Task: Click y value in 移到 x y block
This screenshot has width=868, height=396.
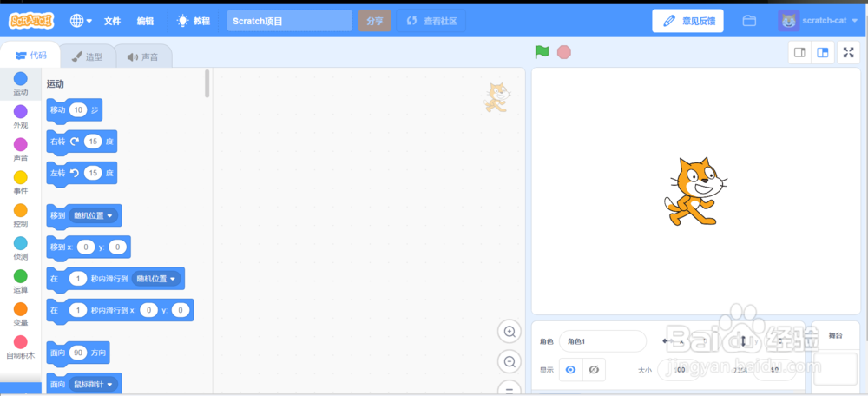Action: tap(117, 247)
